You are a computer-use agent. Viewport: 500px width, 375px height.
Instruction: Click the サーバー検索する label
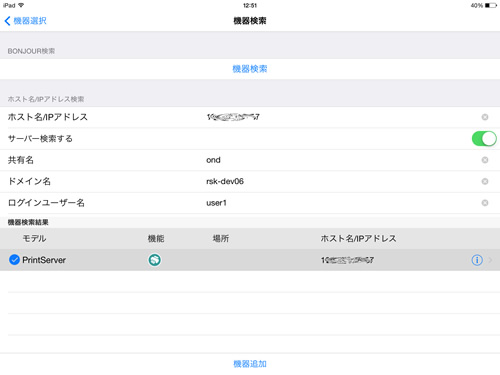[x=40, y=139]
